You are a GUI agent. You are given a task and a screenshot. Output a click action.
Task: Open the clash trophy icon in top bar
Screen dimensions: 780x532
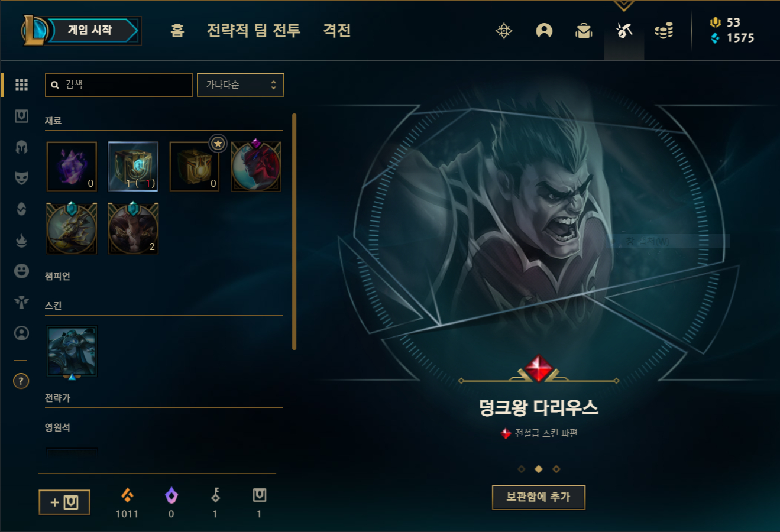coord(504,31)
